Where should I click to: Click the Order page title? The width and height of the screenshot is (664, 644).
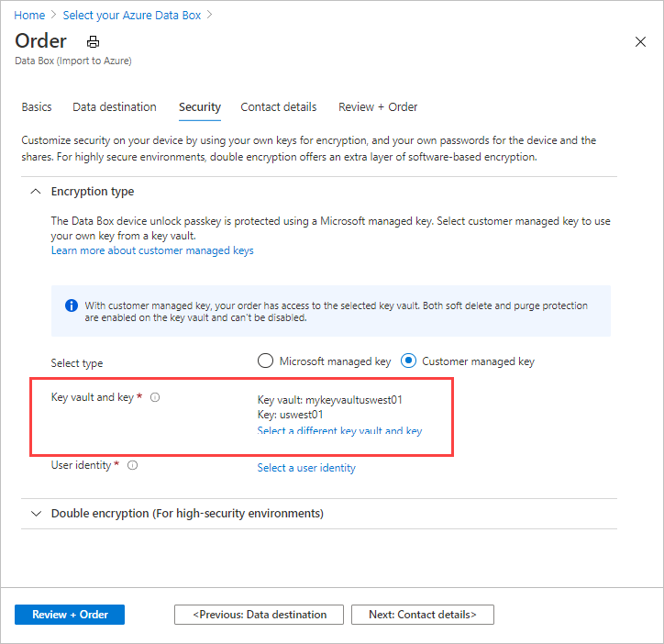[x=40, y=41]
